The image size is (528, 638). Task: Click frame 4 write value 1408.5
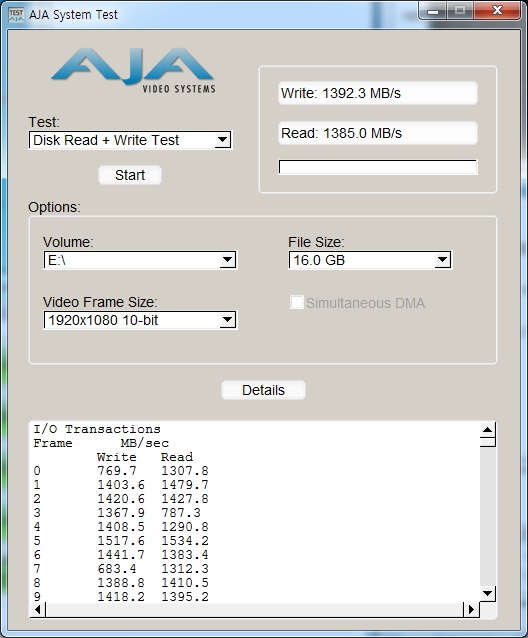pyautogui.click(x=121, y=527)
